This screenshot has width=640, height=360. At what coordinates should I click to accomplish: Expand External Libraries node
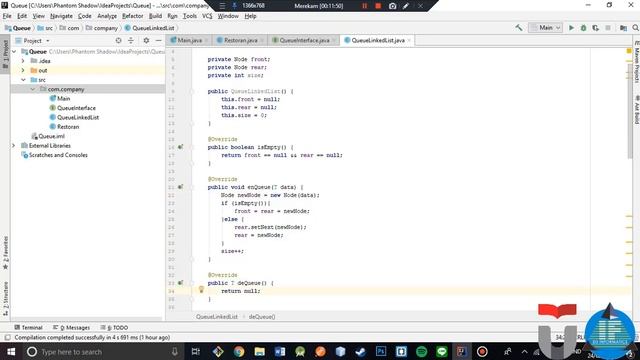pyautogui.click(x=13, y=146)
